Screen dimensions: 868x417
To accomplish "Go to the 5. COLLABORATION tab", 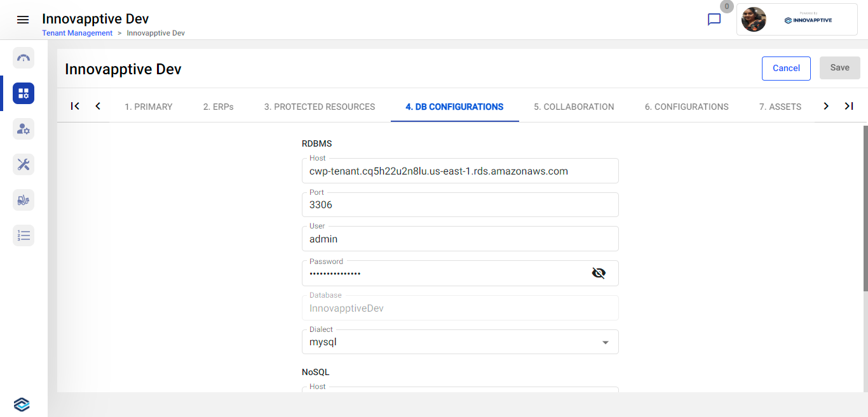I will [574, 107].
